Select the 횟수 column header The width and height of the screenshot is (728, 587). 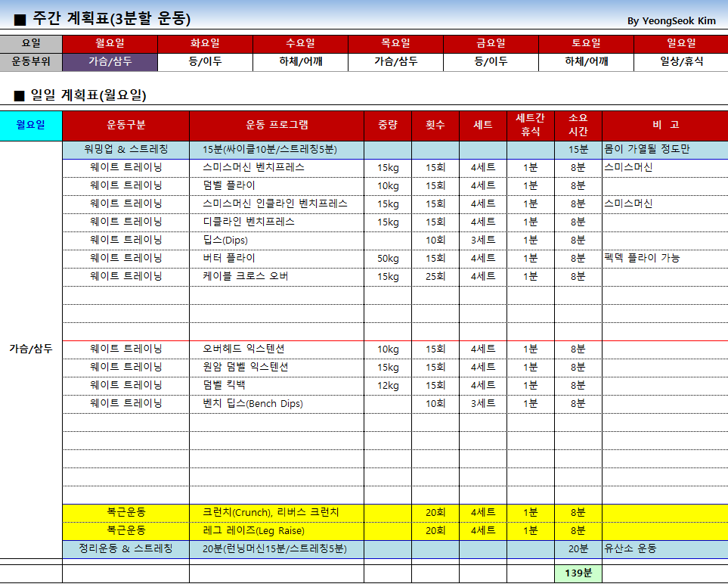click(x=435, y=126)
